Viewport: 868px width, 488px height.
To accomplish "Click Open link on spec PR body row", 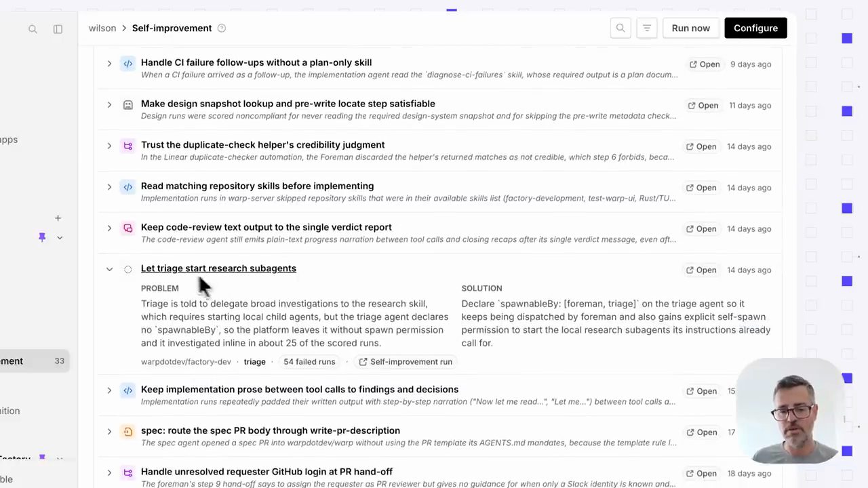I will 701,432.
